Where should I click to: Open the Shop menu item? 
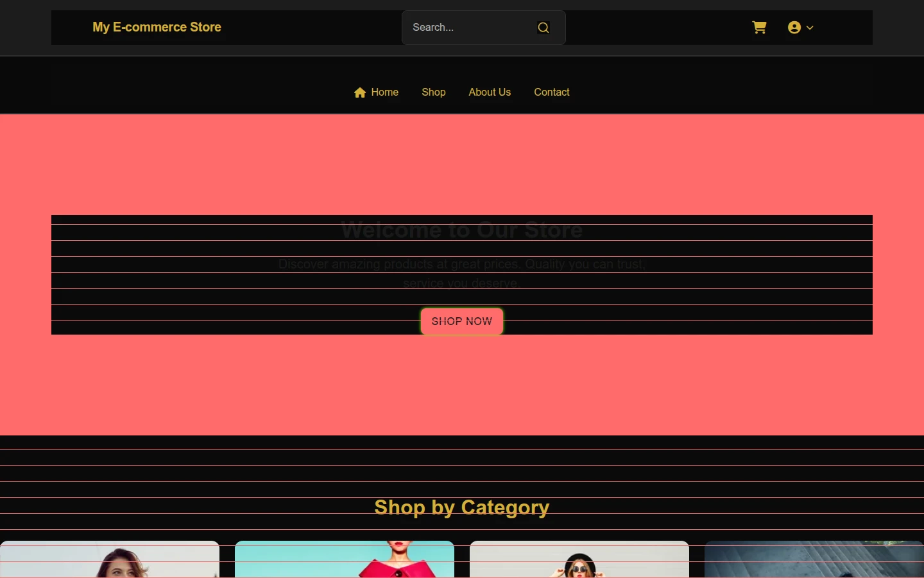tap(434, 92)
